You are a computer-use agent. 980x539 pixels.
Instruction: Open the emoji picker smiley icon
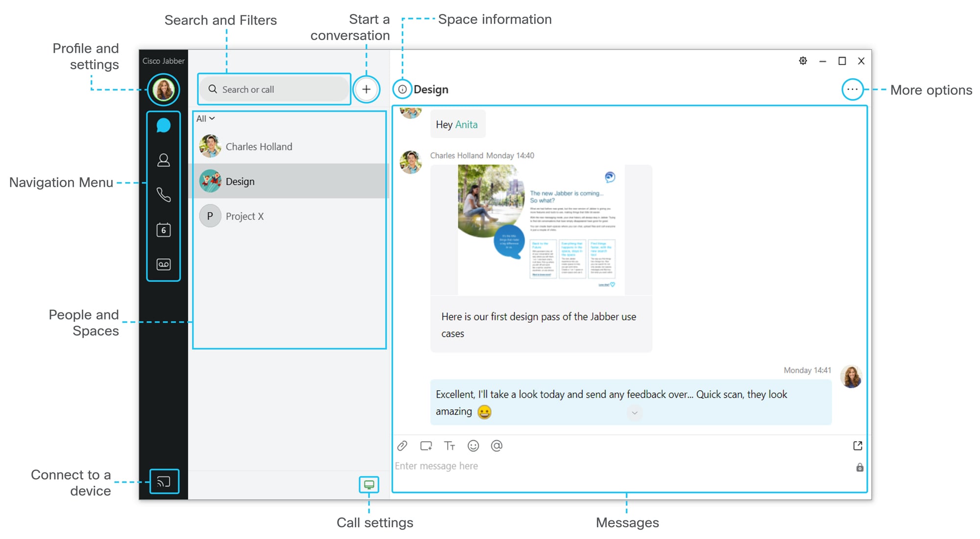[473, 446]
